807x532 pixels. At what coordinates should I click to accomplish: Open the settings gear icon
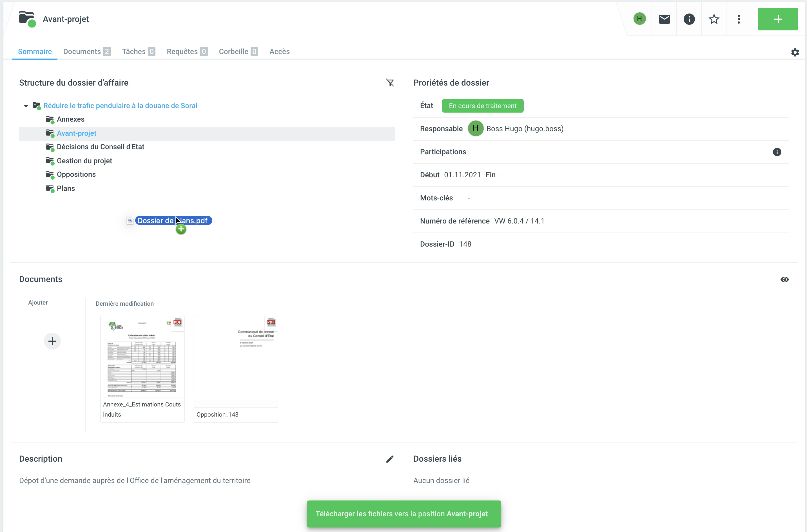coord(795,52)
